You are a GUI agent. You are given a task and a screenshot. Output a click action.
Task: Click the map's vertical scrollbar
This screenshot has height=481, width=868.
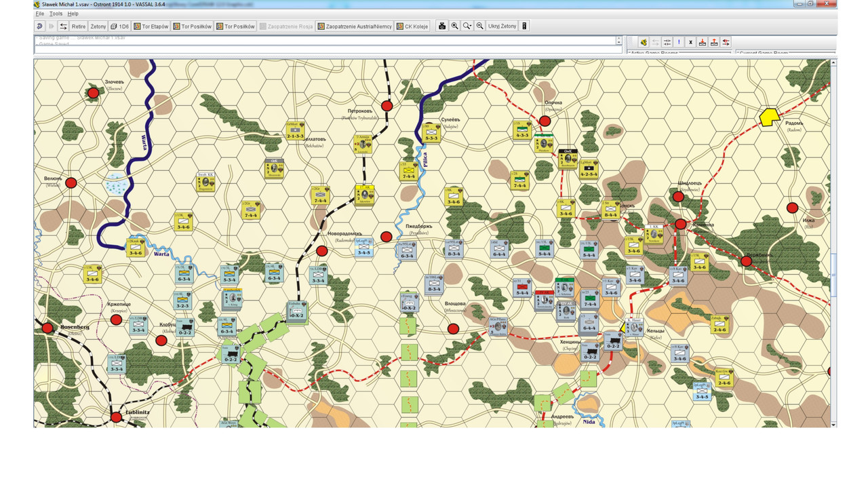click(833, 243)
